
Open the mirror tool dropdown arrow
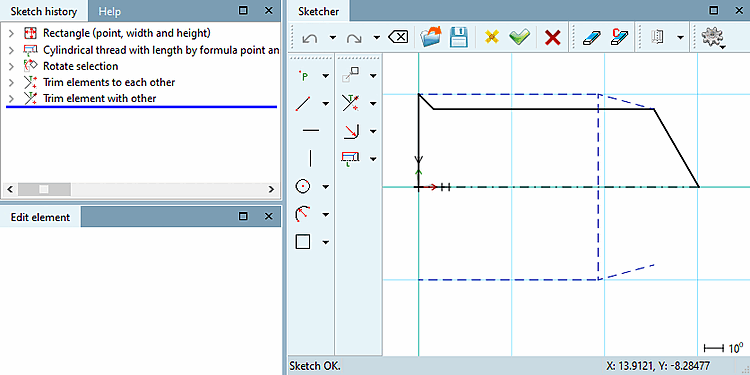(680, 37)
